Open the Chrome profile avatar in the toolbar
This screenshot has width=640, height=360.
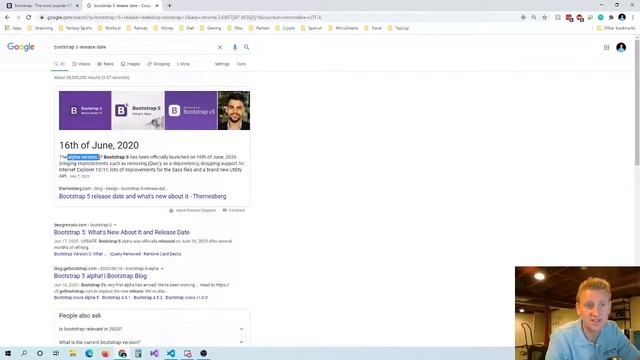click(622, 17)
